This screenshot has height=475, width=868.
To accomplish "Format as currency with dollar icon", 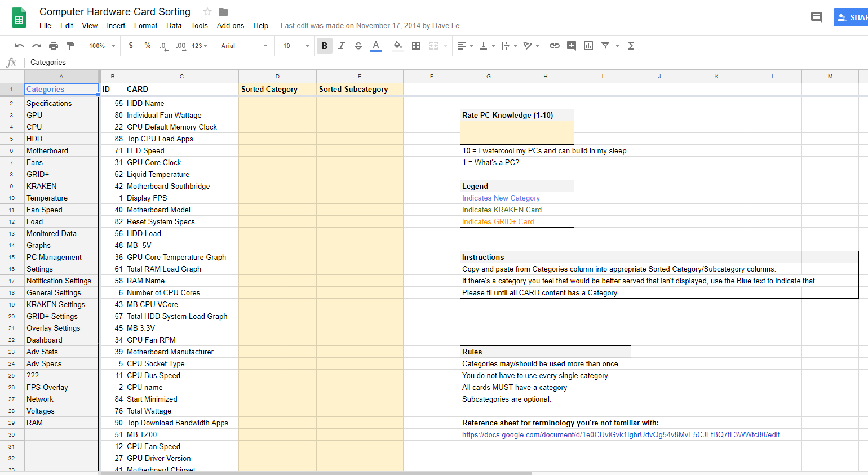I will 131,46.
